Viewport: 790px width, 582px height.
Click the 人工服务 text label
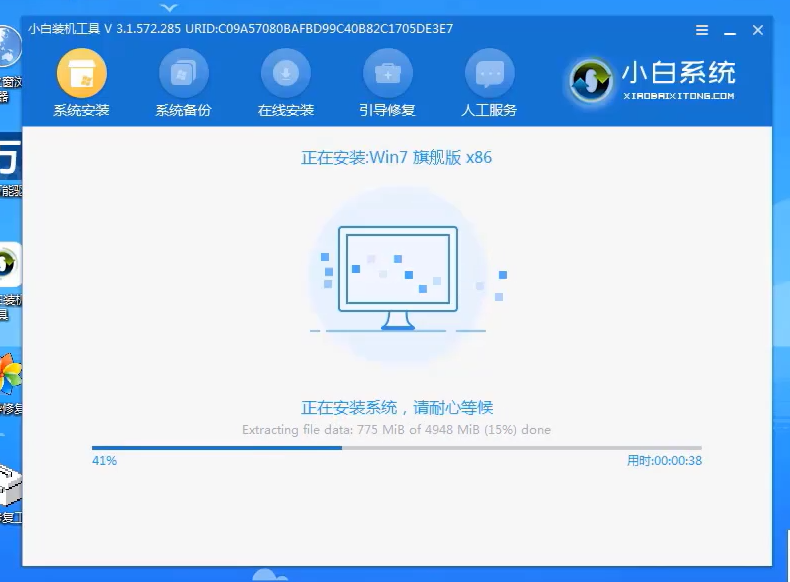(489, 110)
